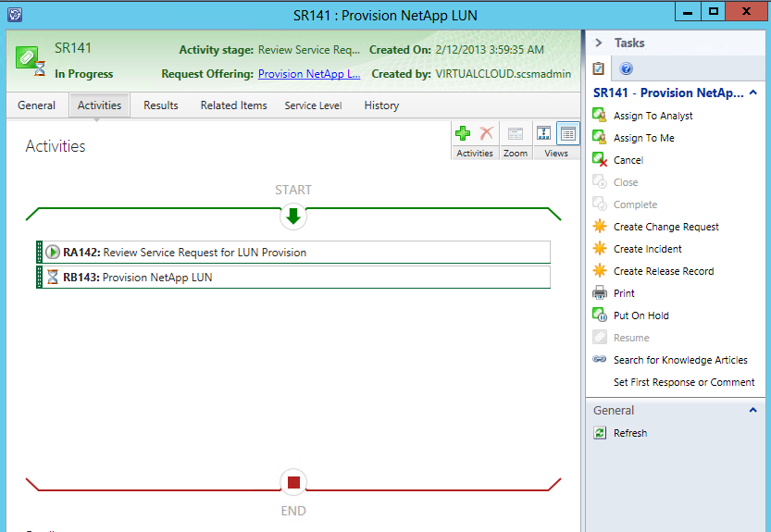Screen dimensions: 771x532
Task: Click Assign To Analyst task
Action: pyautogui.click(x=653, y=116)
